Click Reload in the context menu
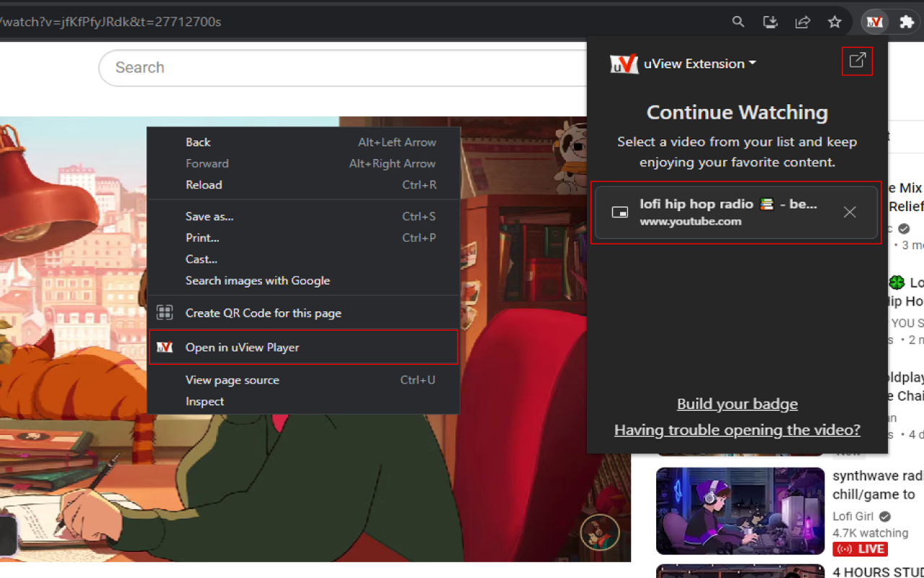924x578 pixels. tap(204, 185)
